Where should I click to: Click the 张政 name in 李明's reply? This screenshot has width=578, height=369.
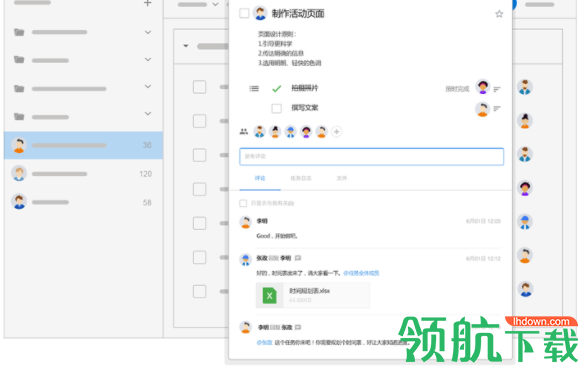[287, 327]
